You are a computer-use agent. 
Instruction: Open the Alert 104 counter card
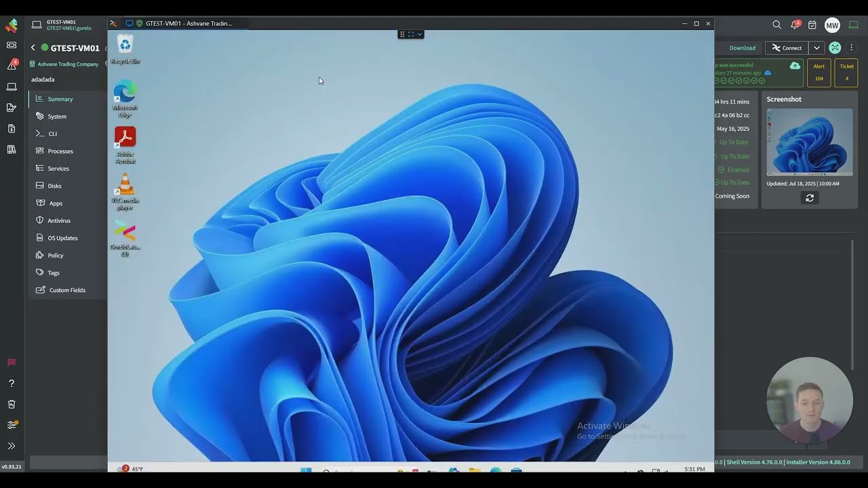[819, 73]
